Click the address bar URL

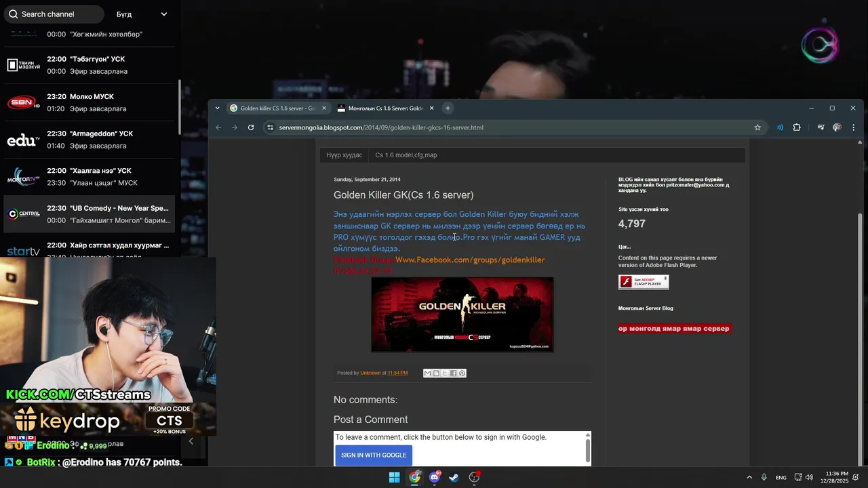coord(381,127)
